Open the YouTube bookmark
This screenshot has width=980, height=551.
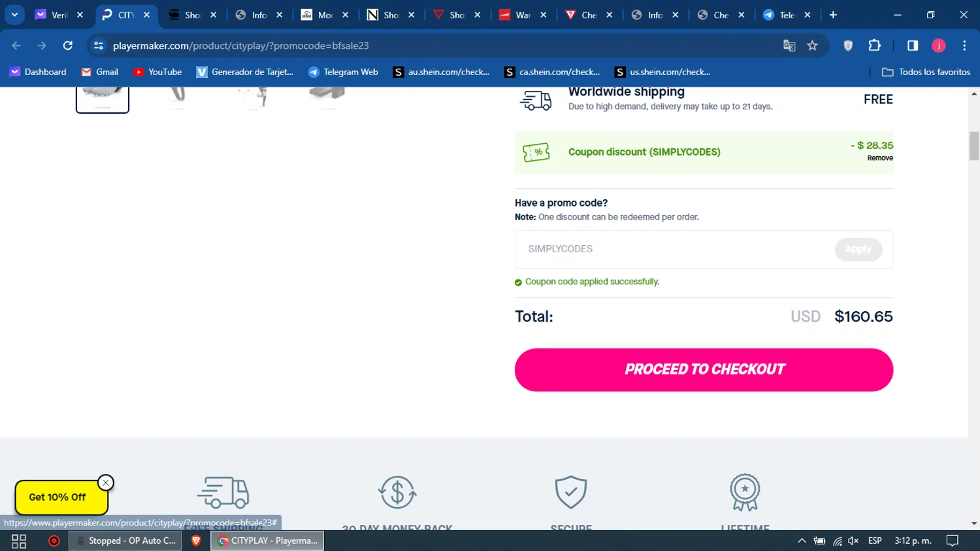(x=157, y=72)
